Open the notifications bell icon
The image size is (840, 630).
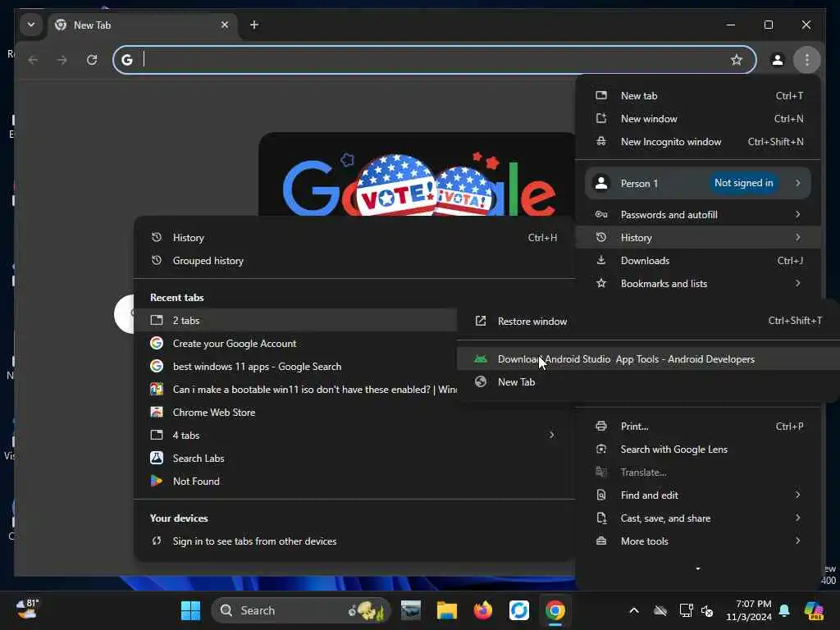pyautogui.click(x=784, y=610)
